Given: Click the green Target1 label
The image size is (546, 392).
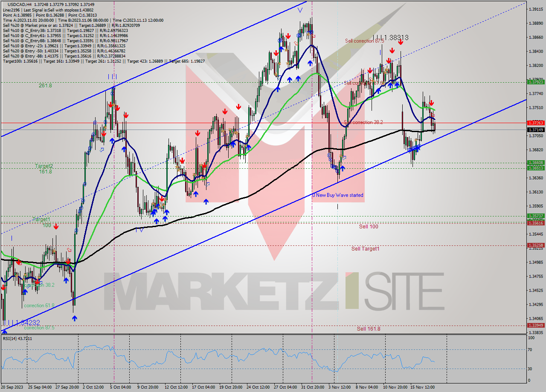Looking at the screenshot, I should (x=41, y=219).
